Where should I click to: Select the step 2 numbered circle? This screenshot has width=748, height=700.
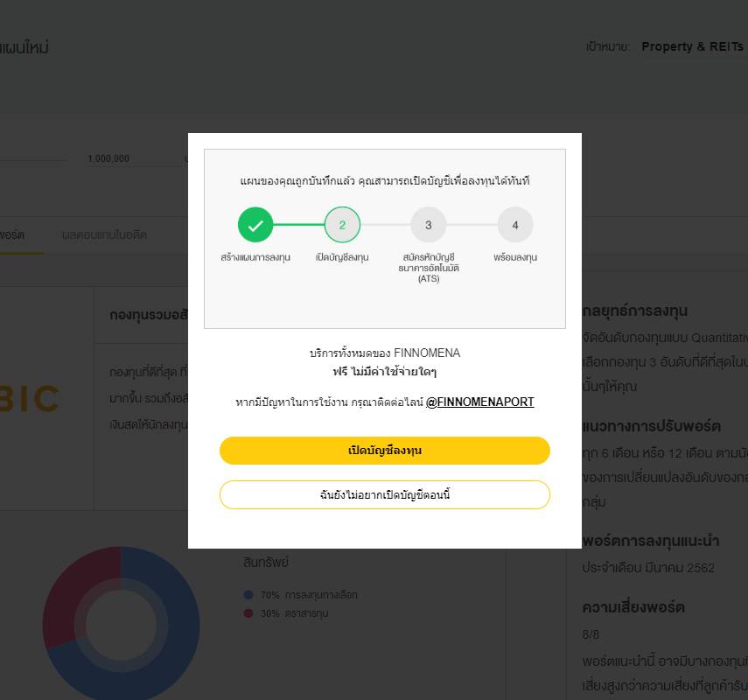[x=342, y=225]
